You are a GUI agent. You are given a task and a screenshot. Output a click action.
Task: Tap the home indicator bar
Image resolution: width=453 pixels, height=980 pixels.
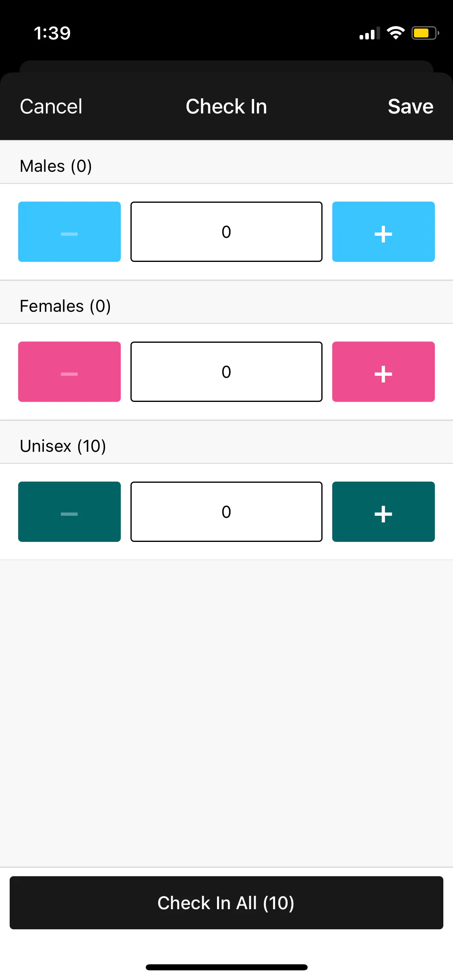pos(226,967)
